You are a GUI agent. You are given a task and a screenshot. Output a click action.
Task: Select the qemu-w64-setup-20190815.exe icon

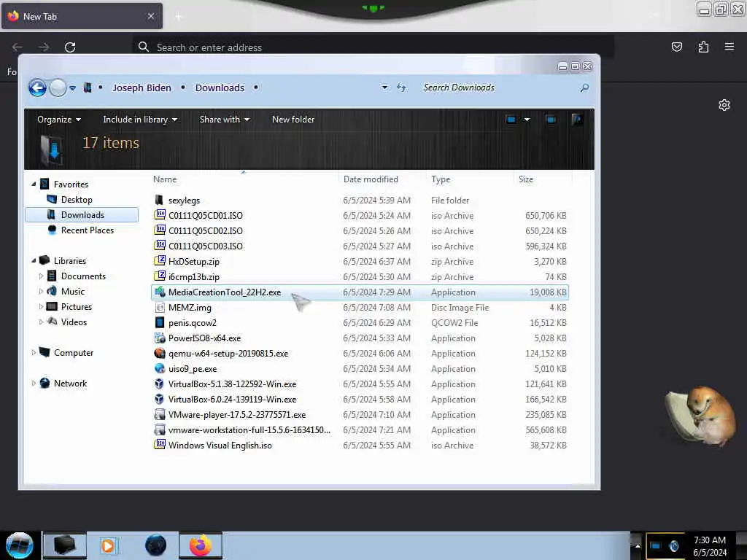160,354
